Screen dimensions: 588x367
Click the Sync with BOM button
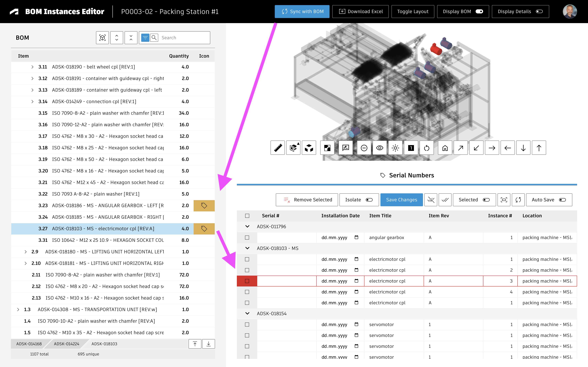pos(302,11)
